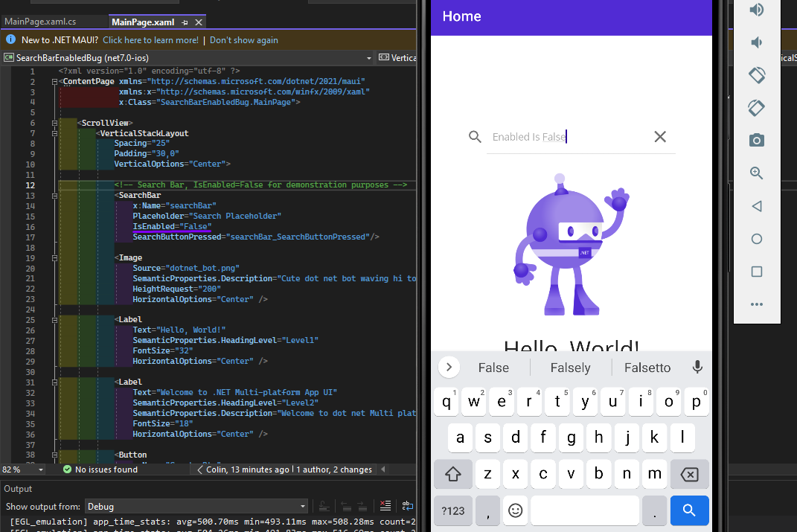This screenshot has width=797, height=532.
Task: Choose keyboard suggestion 'Falsely'
Action: [570, 368]
